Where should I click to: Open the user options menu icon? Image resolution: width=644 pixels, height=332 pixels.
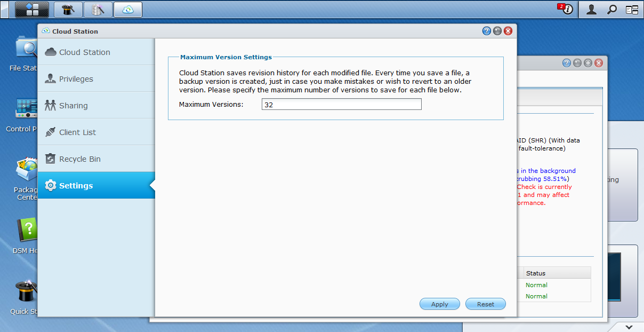591,9
